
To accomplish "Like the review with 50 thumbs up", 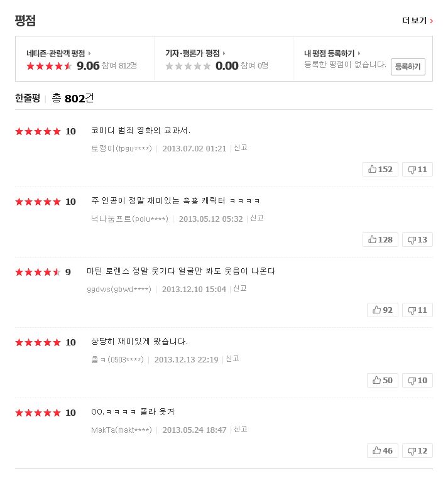I will coord(383,380).
